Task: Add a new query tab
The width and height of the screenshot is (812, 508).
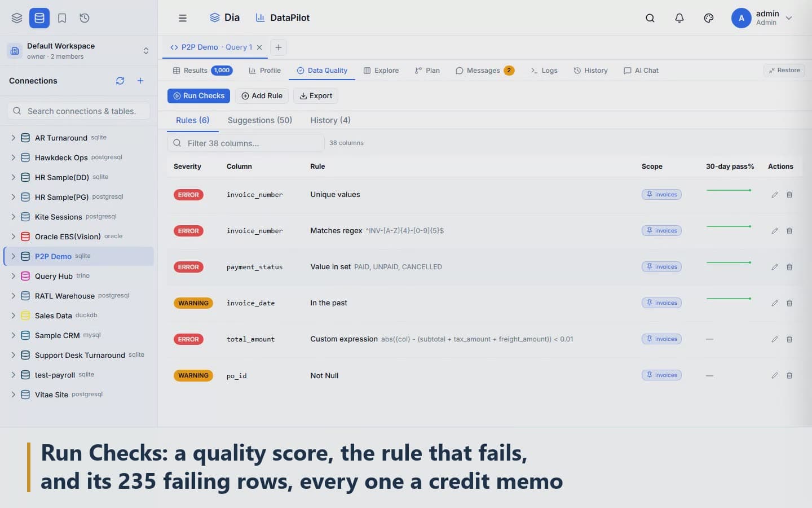Action: [x=279, y=47]
